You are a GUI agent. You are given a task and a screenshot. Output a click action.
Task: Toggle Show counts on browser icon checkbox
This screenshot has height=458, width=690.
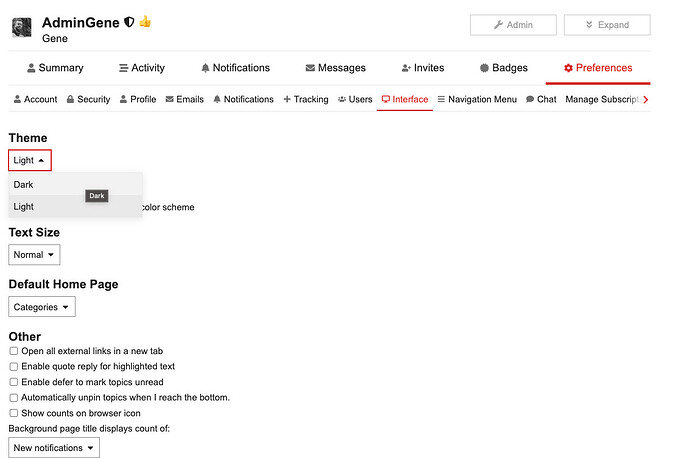coord(14,413)
